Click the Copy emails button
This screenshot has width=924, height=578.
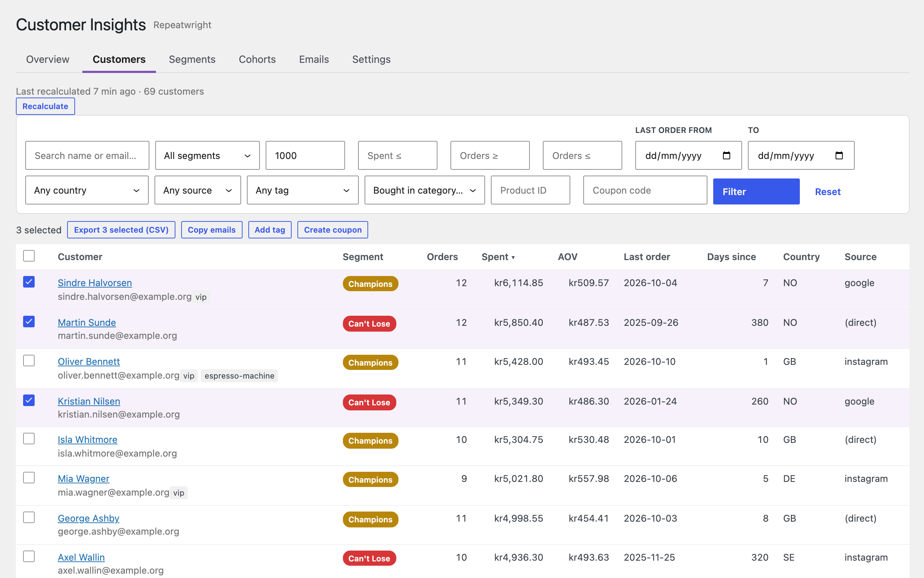[212, 230]
